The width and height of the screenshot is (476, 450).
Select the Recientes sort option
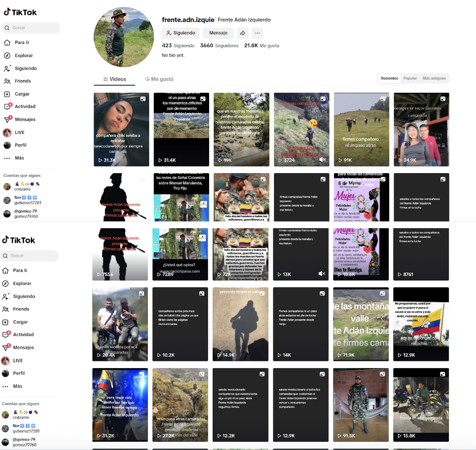click(389, 78)
